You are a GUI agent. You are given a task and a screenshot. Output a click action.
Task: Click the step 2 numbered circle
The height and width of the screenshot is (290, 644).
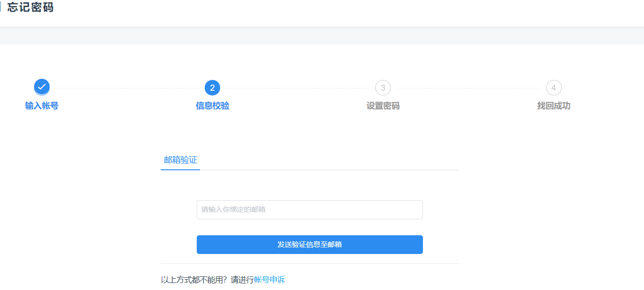pyautogui.click(x=212, y=87)
